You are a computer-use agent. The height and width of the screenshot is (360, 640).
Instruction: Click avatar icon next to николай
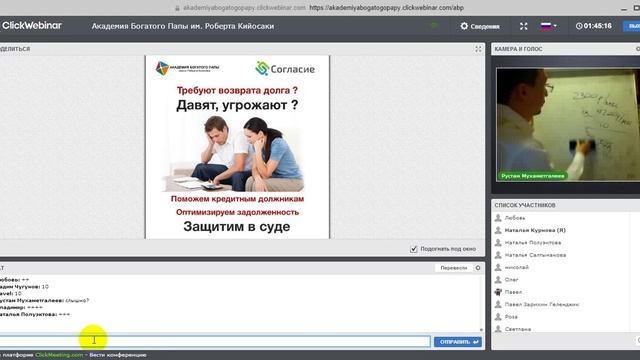[x=498, y=267]
